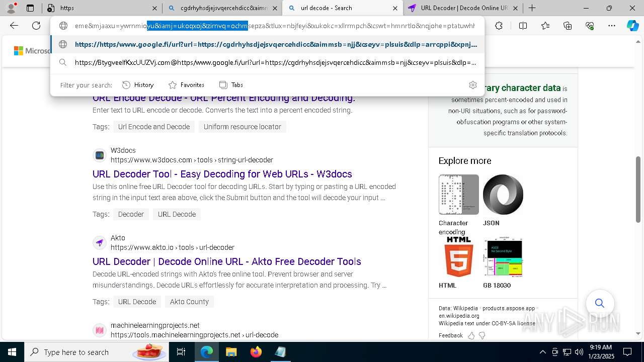
Task: Click inside the address bar URL text
Action: tap(275, 26)
